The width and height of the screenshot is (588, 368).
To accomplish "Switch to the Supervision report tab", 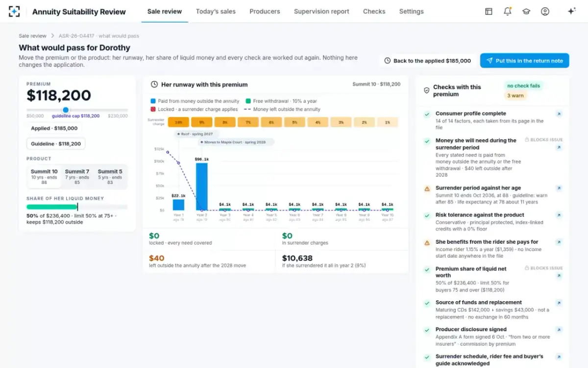I will tap(321, 11).
